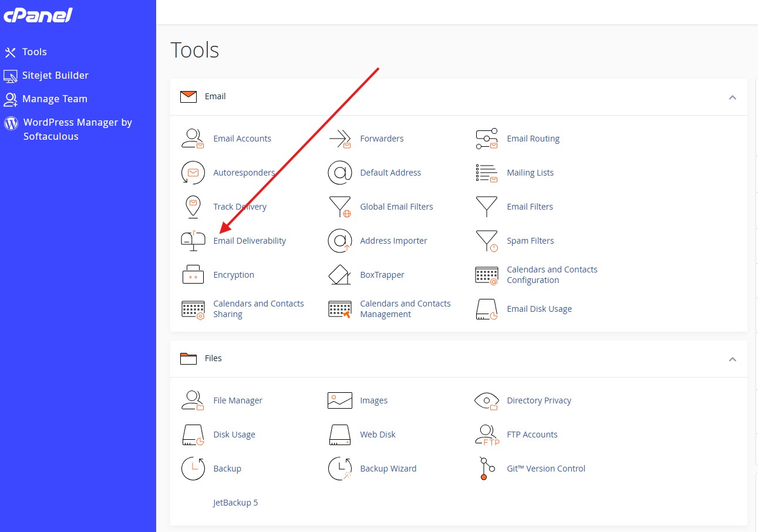Open the Disk Usage drive icon
Viewport: 758px width, 532px height.
click(x=193, y=435)
